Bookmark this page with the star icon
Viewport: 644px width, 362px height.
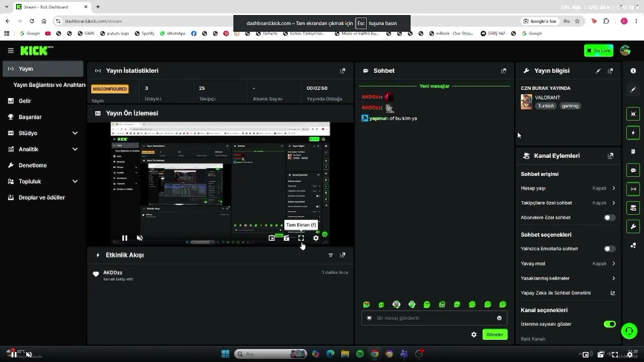click(577, 21)
